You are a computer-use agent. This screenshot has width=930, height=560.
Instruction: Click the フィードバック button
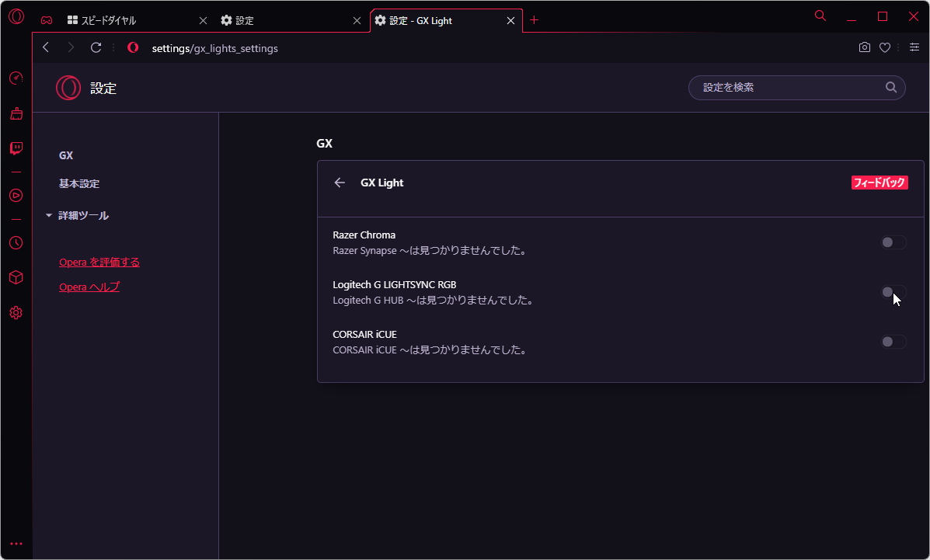[x=879, y=183]
